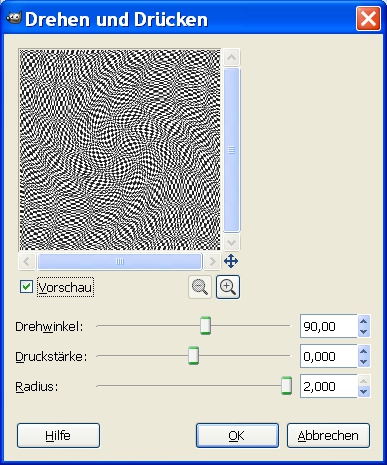Image resolution: width=387 pixels, height=465 pixels.
Task: Click the Radius slider handle
Action: [x=286, y=386]
